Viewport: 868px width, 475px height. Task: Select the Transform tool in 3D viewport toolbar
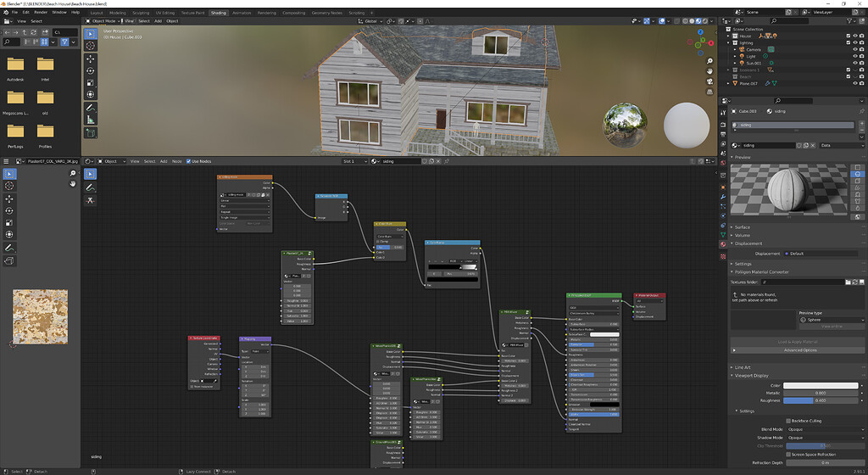tap(90, 95)
